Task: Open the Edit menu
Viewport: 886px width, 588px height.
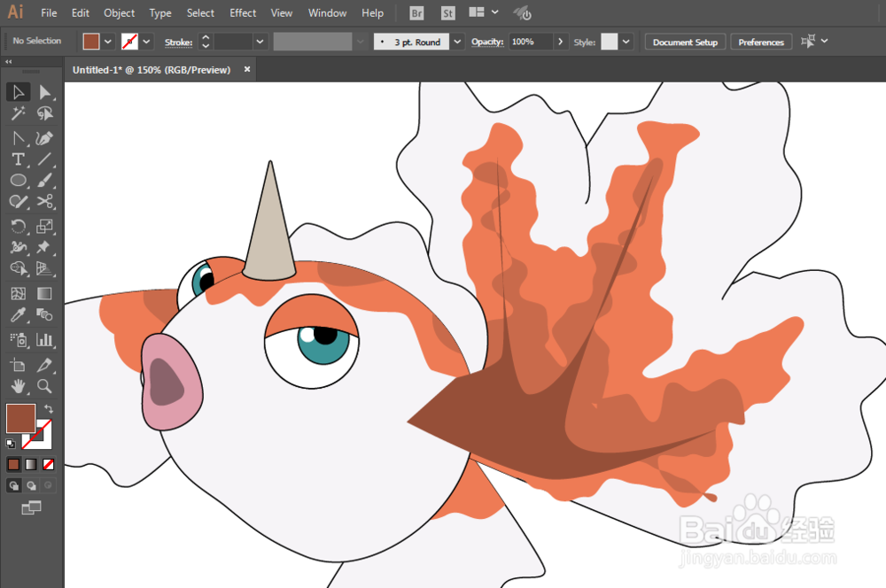Action: tap(81, 13)
